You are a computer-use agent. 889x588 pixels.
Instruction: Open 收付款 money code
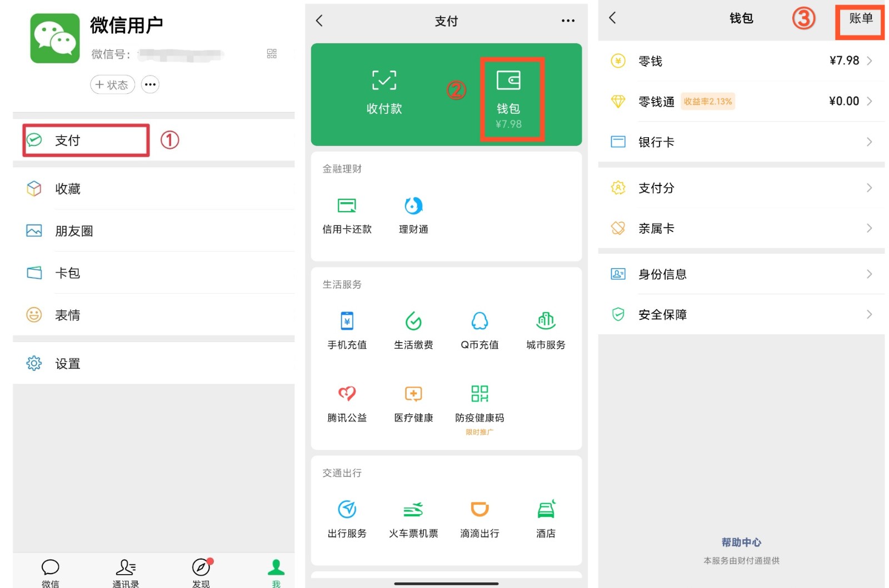pos(384,93)
